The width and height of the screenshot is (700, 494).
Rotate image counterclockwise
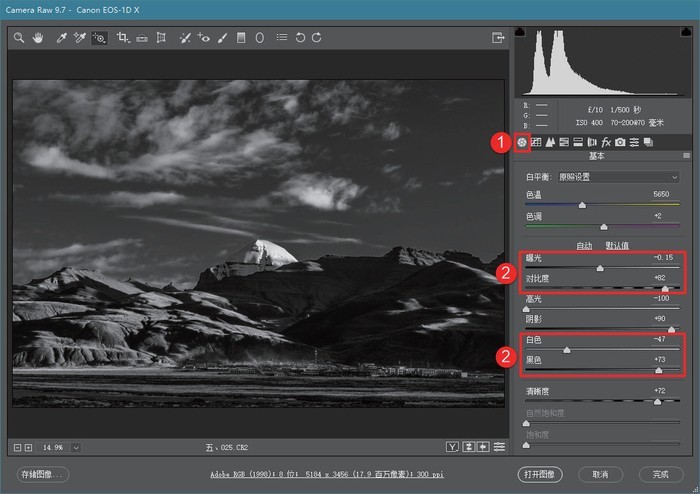(300, 38)
